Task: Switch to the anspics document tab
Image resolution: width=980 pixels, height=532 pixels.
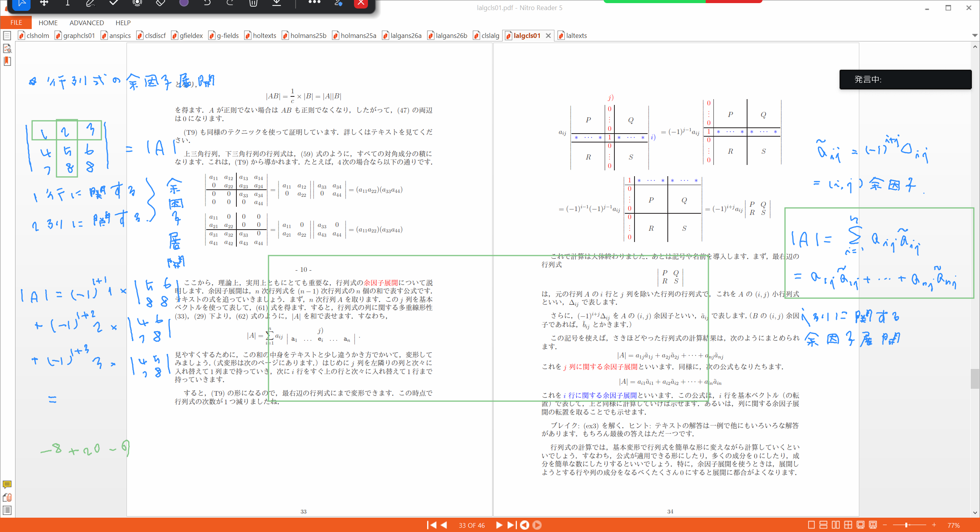Action: click(116, 36)
